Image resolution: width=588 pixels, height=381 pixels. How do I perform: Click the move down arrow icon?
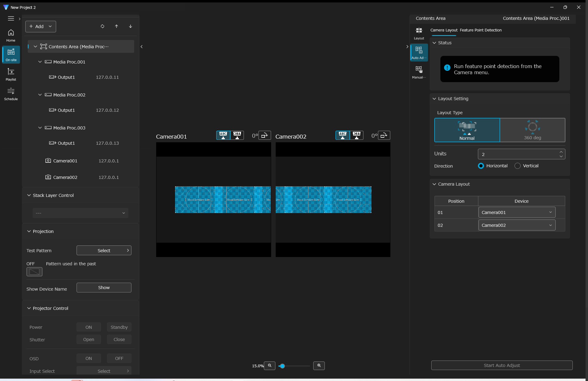click(x=131, y=27)
